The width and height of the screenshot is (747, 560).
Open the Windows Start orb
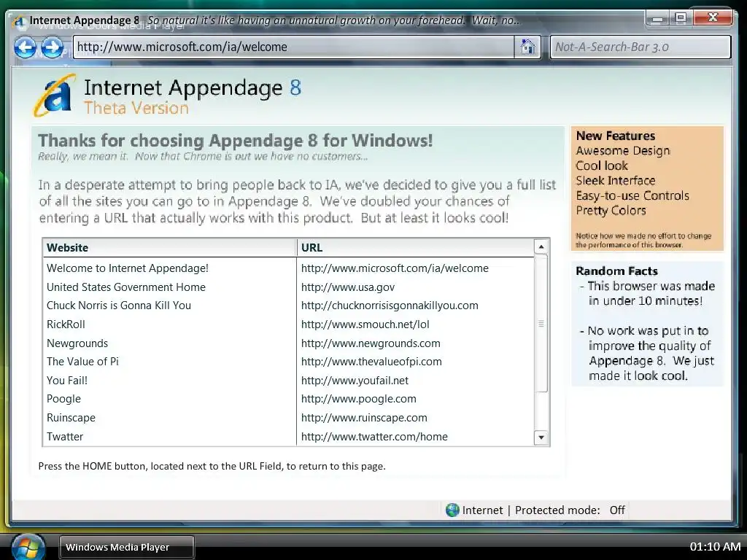point(28,548)
